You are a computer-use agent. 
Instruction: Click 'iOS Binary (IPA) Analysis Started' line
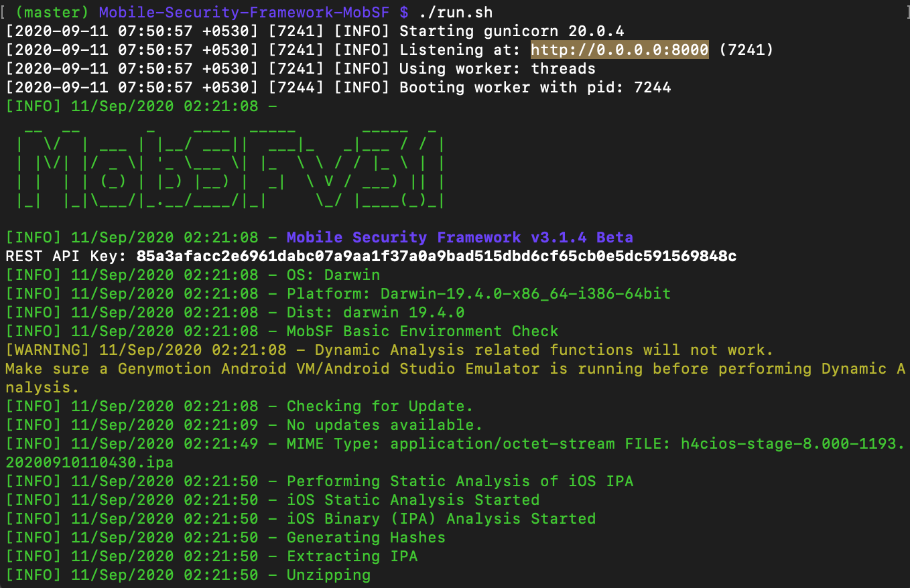pos(442,518)
